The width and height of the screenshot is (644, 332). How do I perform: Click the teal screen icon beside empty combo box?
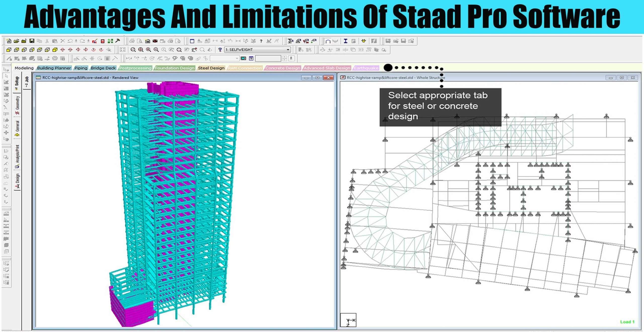tap(243, 58)
